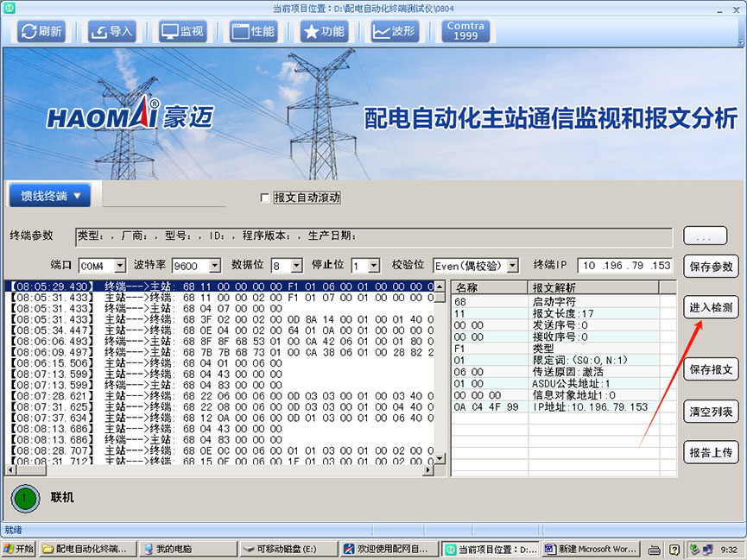Enable the 报文自动滚动 checkbox
The width and height of the screenshot is (747, 560).
pyautogui.click(x=265, y=198)
